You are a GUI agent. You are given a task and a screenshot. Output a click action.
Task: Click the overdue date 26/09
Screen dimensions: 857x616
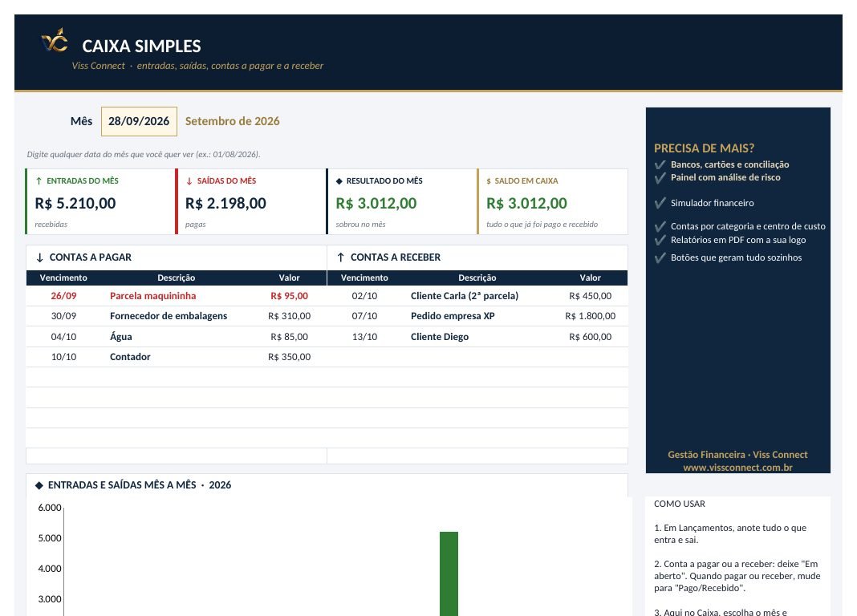pyautogui.click(x=63, y=295)
